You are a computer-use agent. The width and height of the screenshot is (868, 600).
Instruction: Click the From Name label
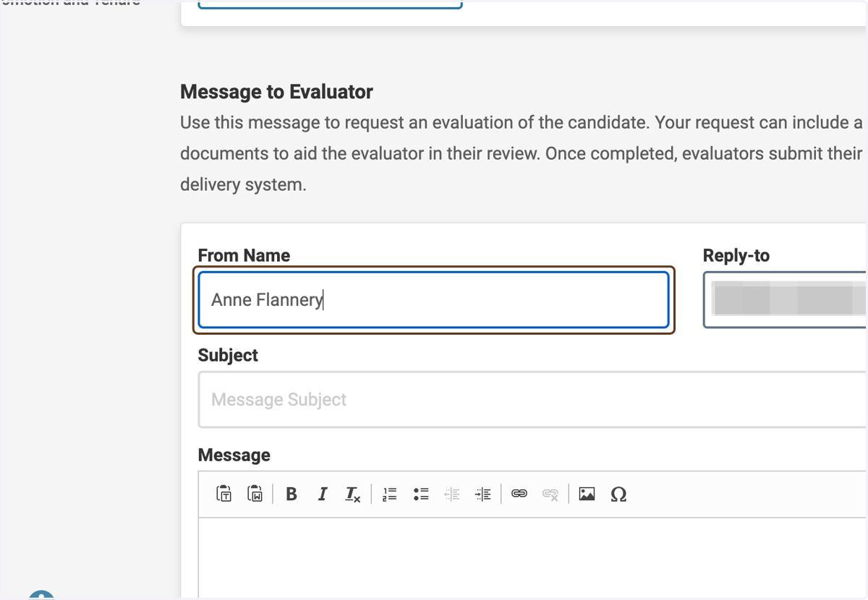[x=244, y=256]
